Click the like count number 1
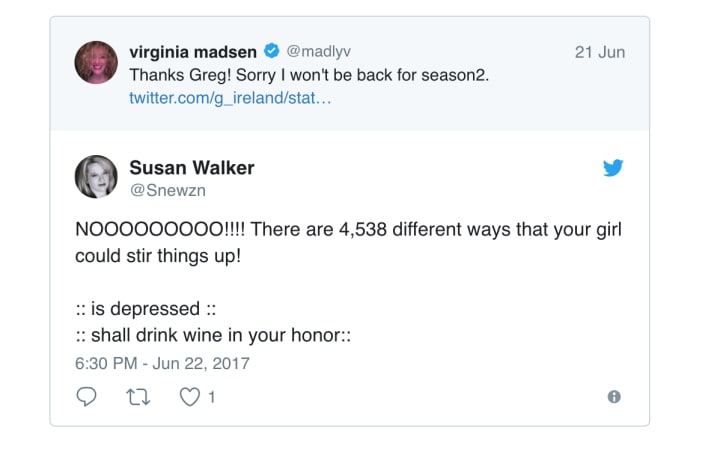The height and width of the screenshot is (452, 720). click(212, 397)
